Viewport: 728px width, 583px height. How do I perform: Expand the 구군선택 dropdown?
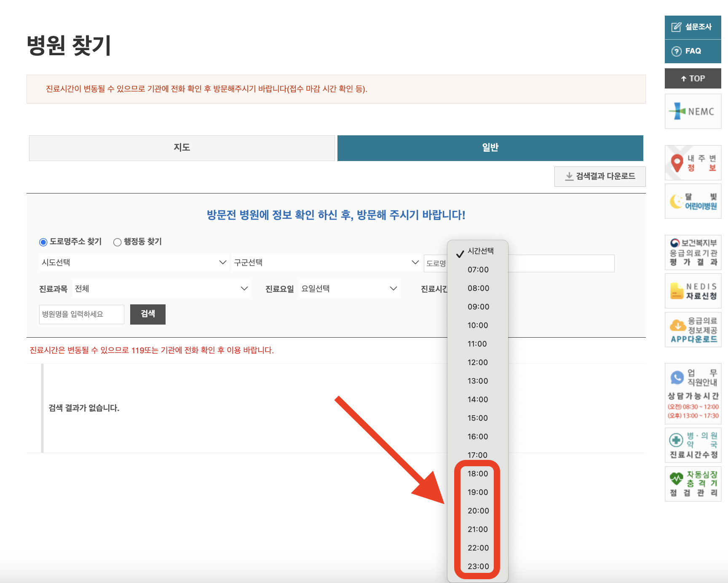[325, 262]
